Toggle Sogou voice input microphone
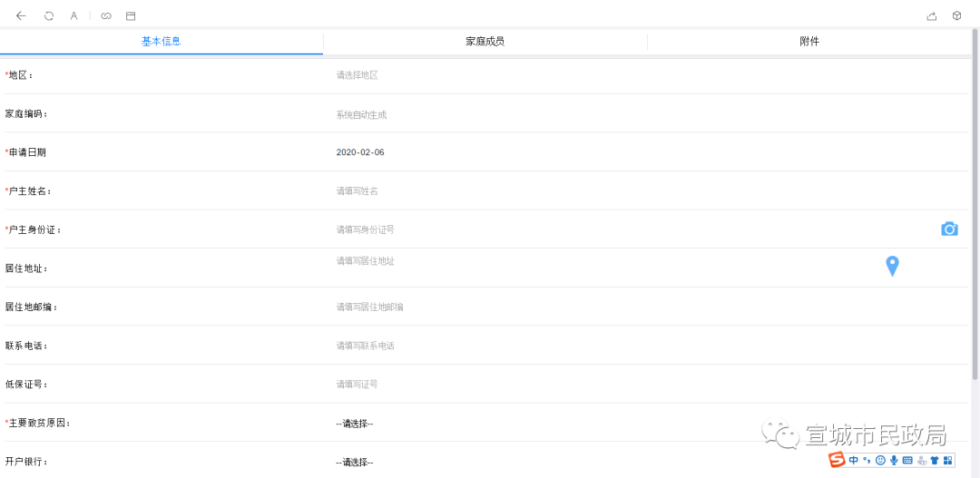The width and height of the screenshot is (980, 478). (895, 461)
